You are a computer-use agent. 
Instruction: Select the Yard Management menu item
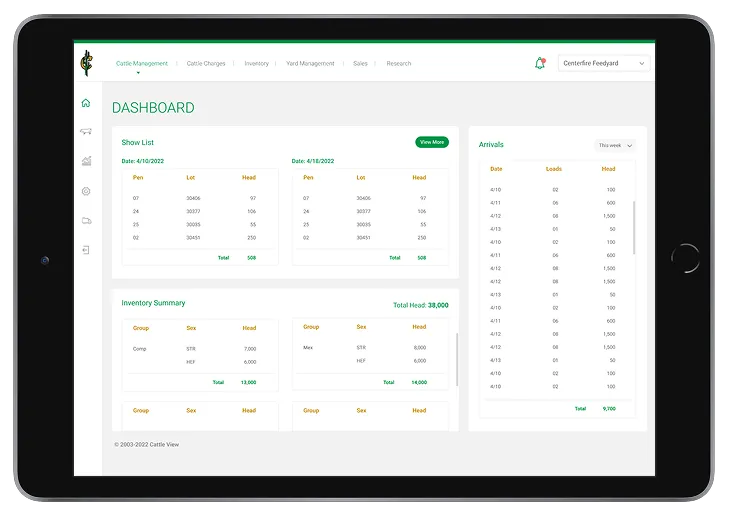(x=310, y=64)
